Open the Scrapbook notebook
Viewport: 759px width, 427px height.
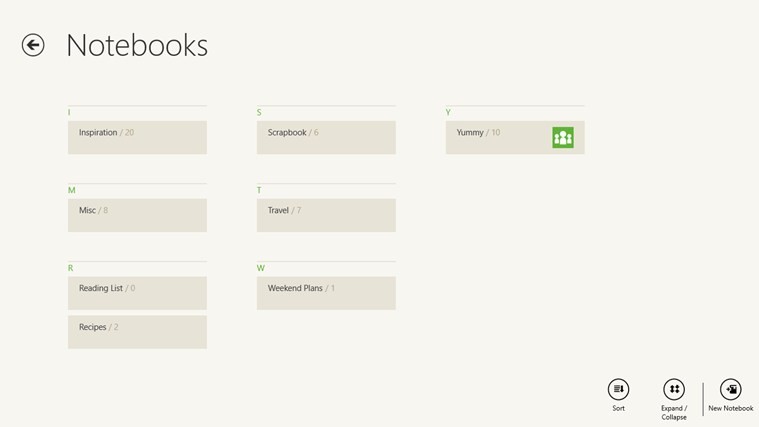325,138
